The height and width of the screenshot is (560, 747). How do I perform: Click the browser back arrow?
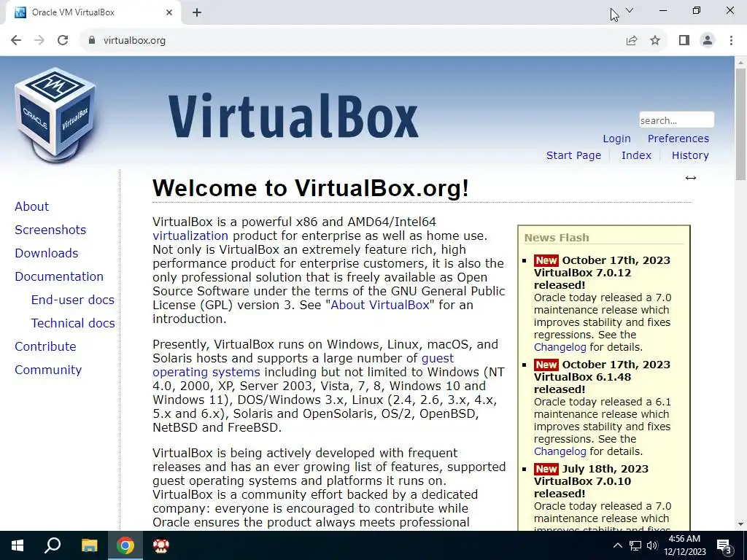pos(16,41)
